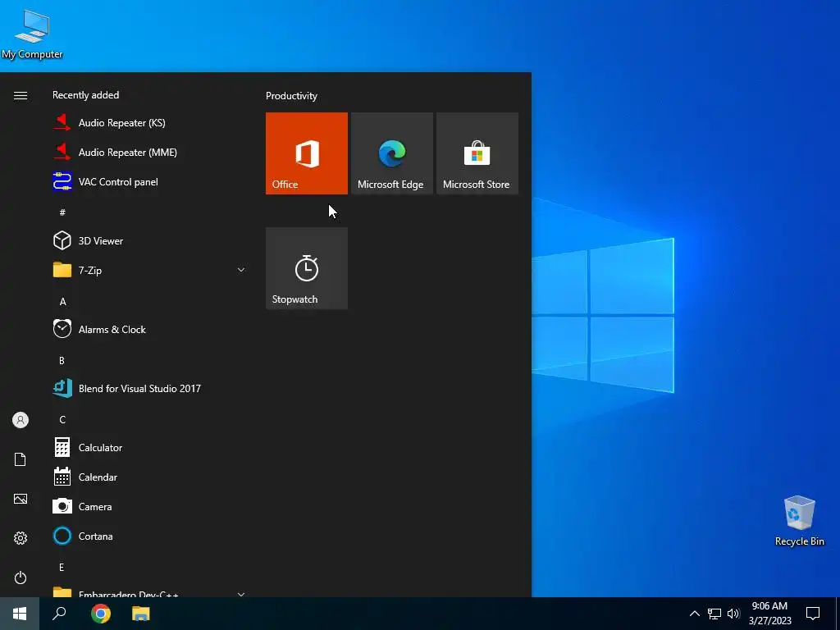The image size is (840, 630).
Task: Open the user account icon
Action: [x=21, y=420]
